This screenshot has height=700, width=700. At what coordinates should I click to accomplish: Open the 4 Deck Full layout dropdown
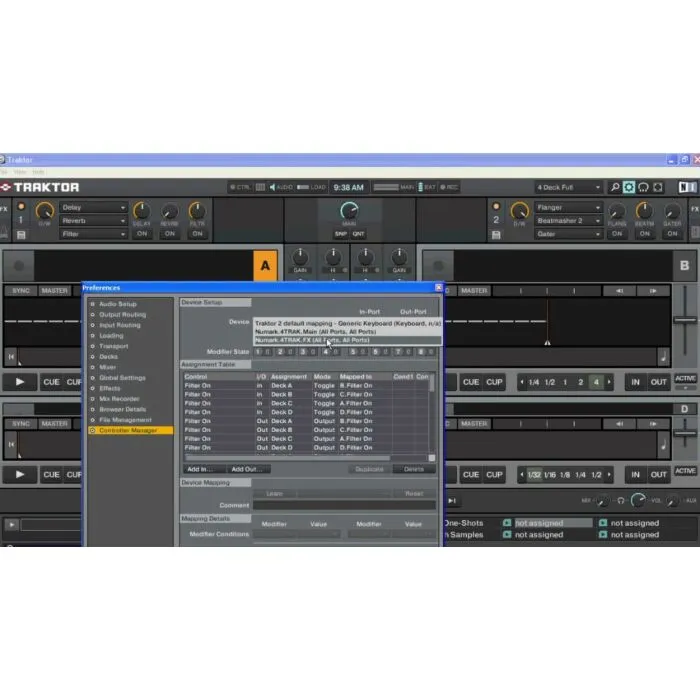coord(569,187)
